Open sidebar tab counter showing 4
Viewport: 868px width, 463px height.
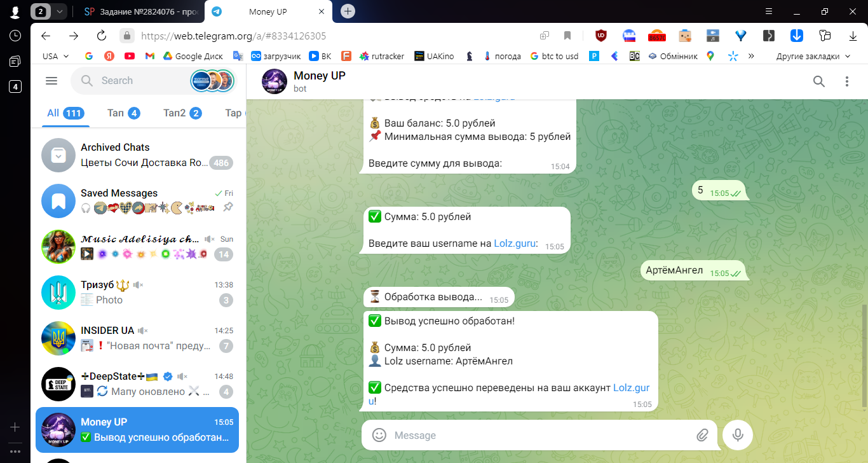pos(15,87)
